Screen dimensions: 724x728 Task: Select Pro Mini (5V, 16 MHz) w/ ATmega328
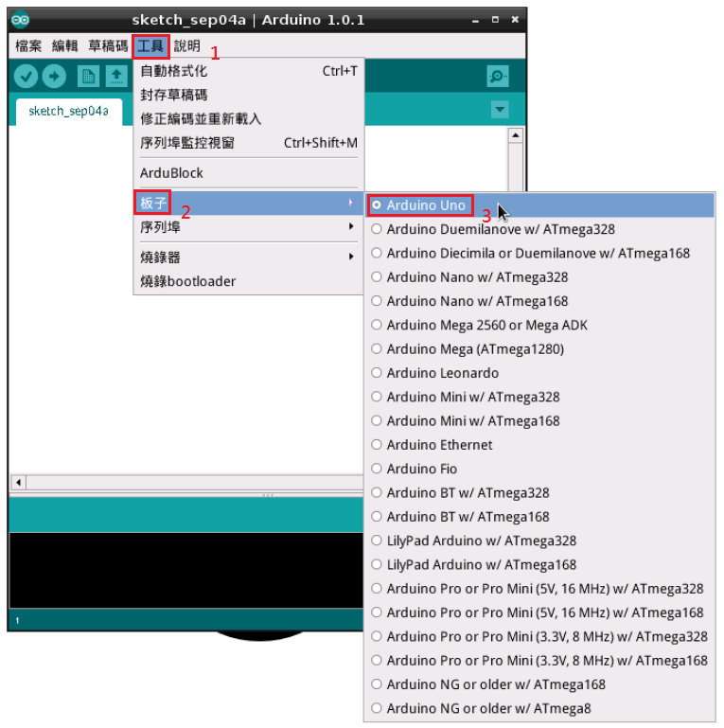[539, 589]
